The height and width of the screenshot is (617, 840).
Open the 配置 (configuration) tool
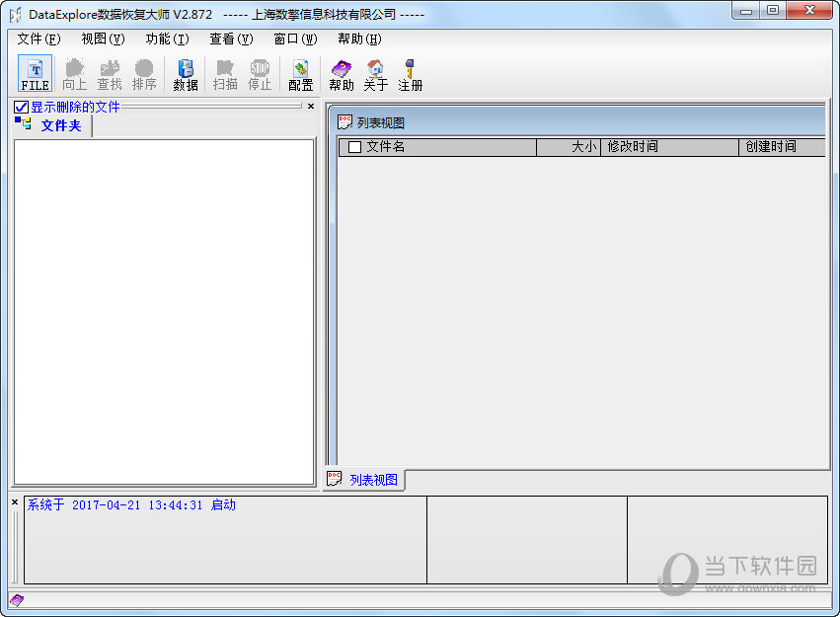pos(300,73)
